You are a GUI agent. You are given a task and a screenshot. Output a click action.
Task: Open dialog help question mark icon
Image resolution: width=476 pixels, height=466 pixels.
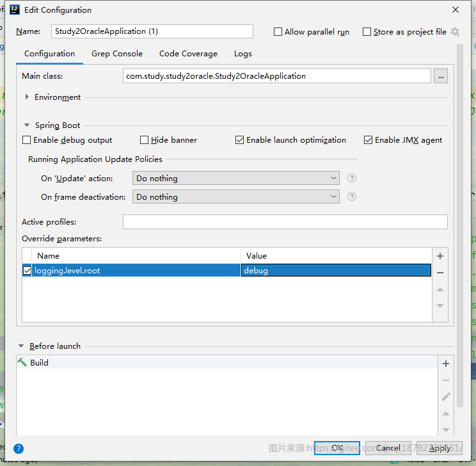[x=19, y=449]
